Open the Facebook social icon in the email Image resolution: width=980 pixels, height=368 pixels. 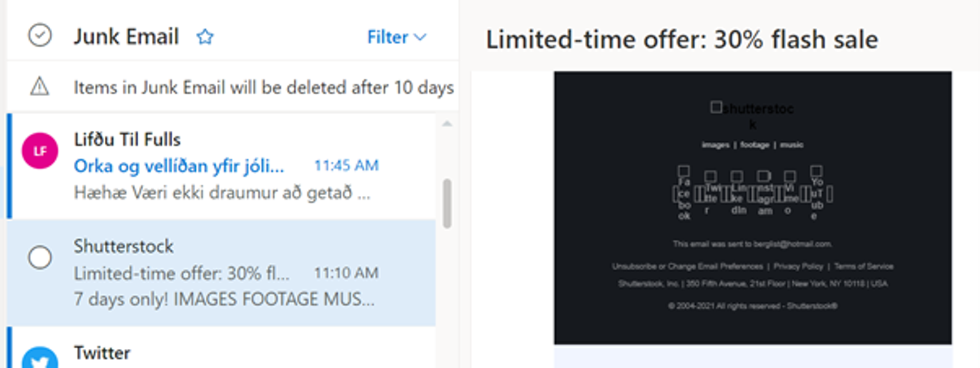tap(684, 193)
